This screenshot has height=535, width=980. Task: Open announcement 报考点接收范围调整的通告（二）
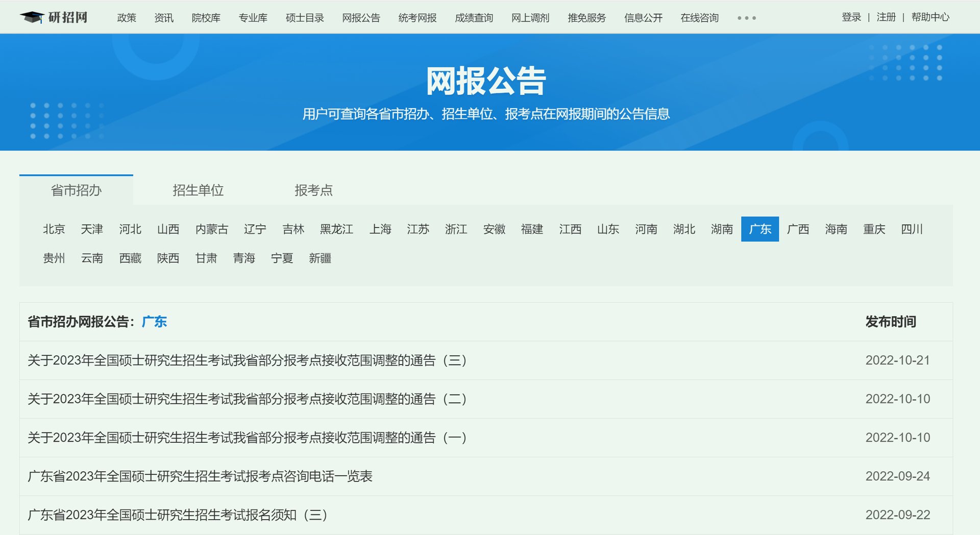click(x=247, y=399)
